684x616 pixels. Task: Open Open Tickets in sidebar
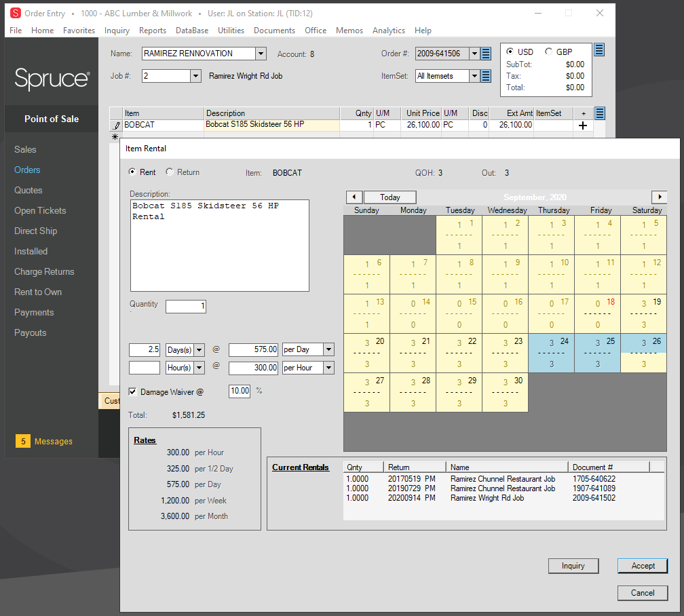pyautogui.click(x=40, y=211)
